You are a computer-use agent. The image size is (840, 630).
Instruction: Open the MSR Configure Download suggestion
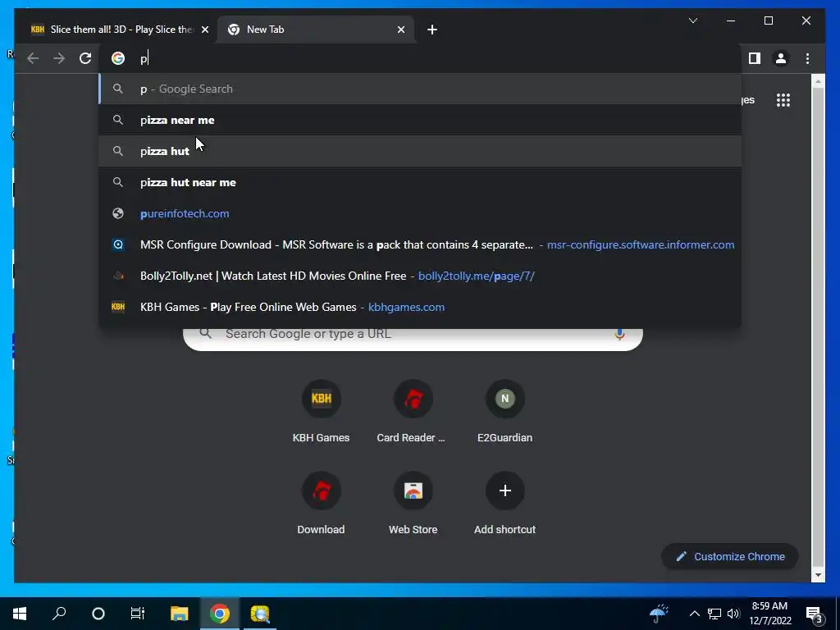[420, 244]
